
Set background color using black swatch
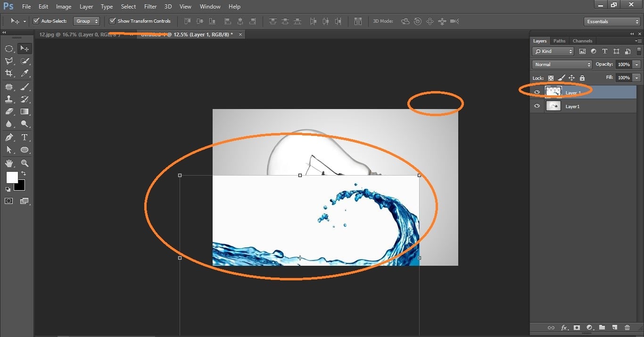pyautogui.click(x=18, y=185)
